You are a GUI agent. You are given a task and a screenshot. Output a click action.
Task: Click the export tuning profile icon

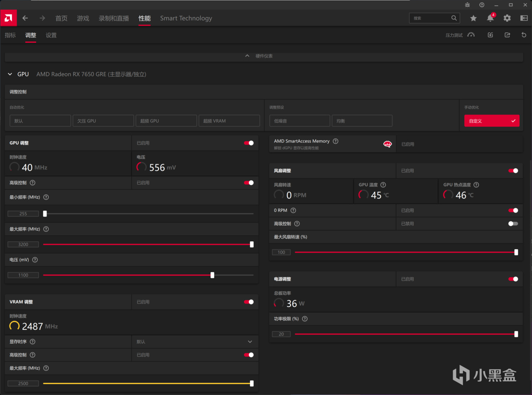pyautogui.click(x=507, y=35)
